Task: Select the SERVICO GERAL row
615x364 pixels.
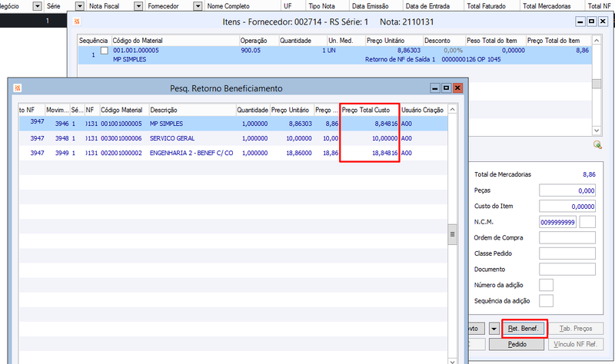Action: click(x=233, y=138)
